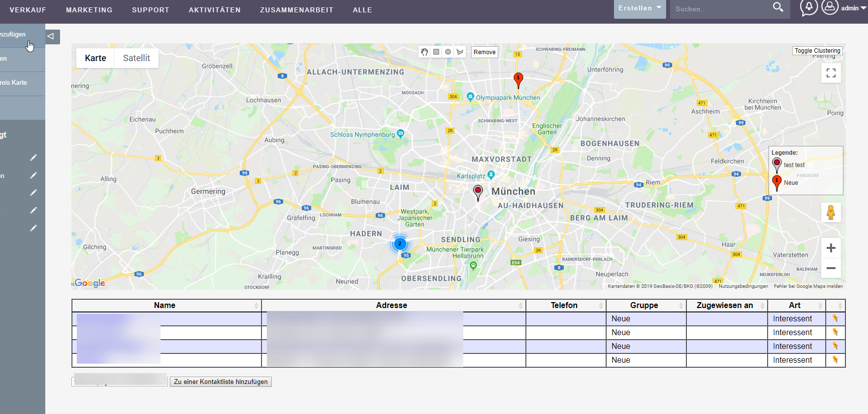The height and width of the screenshot is (414, 868).
Task: Open Nutzungsbedingungen link
Action: (743, 286)
